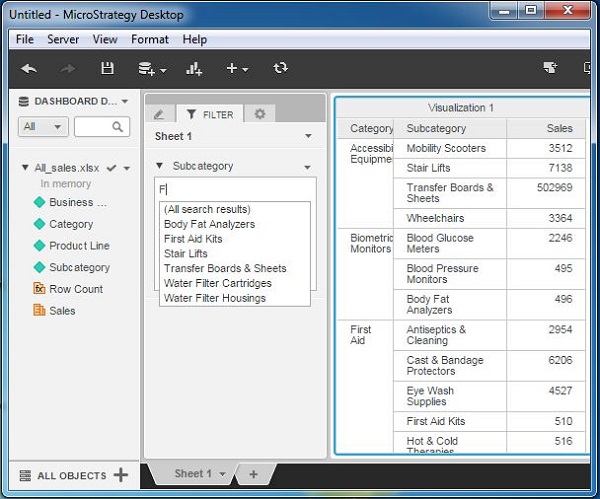Screen dimensions: 600x499
Task: Click the Undo arrow in toolbar
Action: pyautogui.click(x=29, y=69)
